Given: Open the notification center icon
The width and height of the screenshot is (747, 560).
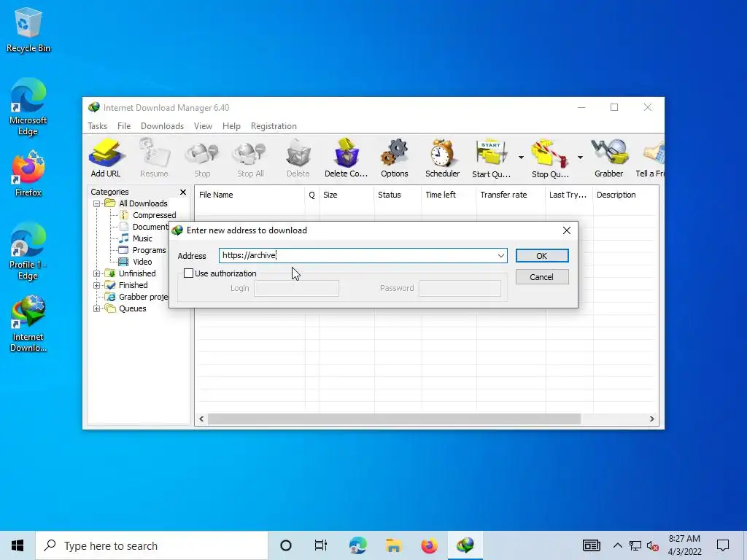Looking at the screenshot, I should (x=723, y=545).
